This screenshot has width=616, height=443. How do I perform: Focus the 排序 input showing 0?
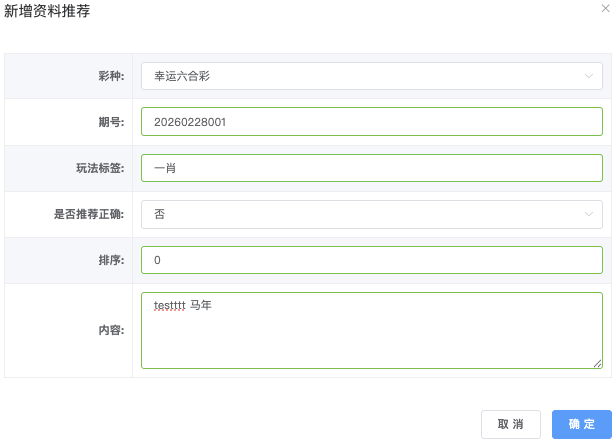(371, 260)
